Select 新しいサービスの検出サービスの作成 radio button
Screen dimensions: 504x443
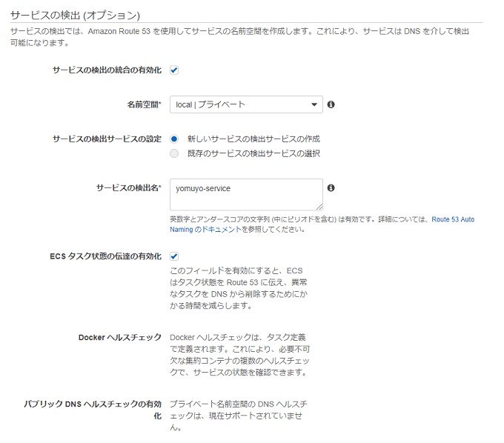point(174,139)
